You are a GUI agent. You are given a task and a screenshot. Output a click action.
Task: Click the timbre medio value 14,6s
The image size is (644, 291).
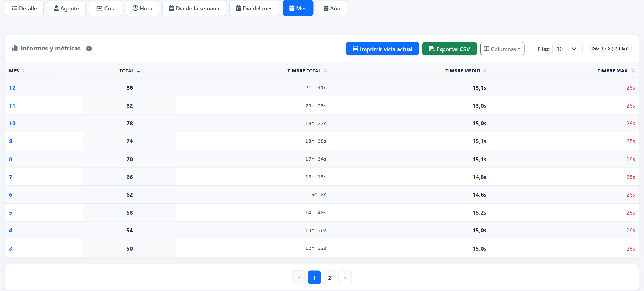(x=480, y=195)
